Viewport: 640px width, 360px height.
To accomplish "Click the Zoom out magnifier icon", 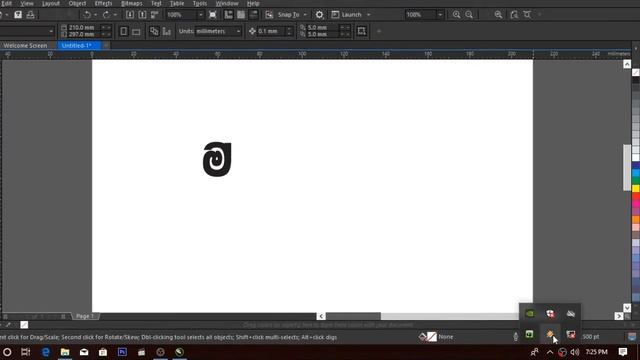I will coord(469,15).
